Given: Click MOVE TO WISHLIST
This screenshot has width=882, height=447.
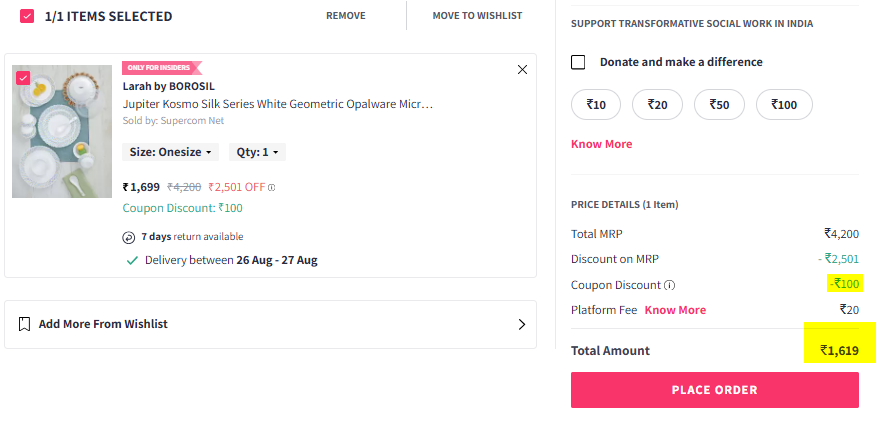Looking at the screenshot, I should click(x=477, y=16).
